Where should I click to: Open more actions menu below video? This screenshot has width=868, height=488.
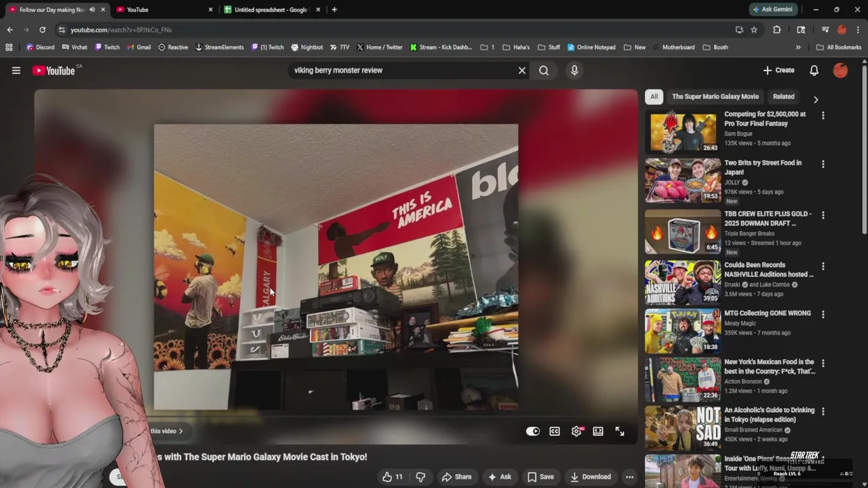[x=629, y=477]
